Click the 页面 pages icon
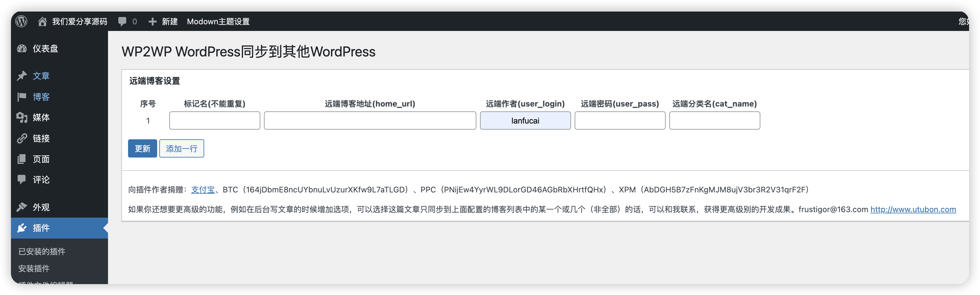980x295 pixels. 22,159
